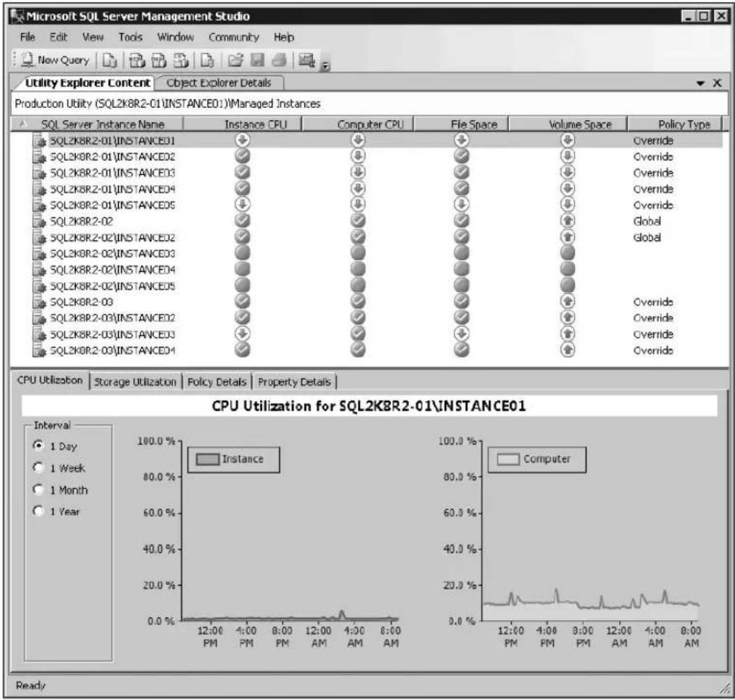
Task: Click the Activity Monitor toolbar icon
Action: (307, 60)
